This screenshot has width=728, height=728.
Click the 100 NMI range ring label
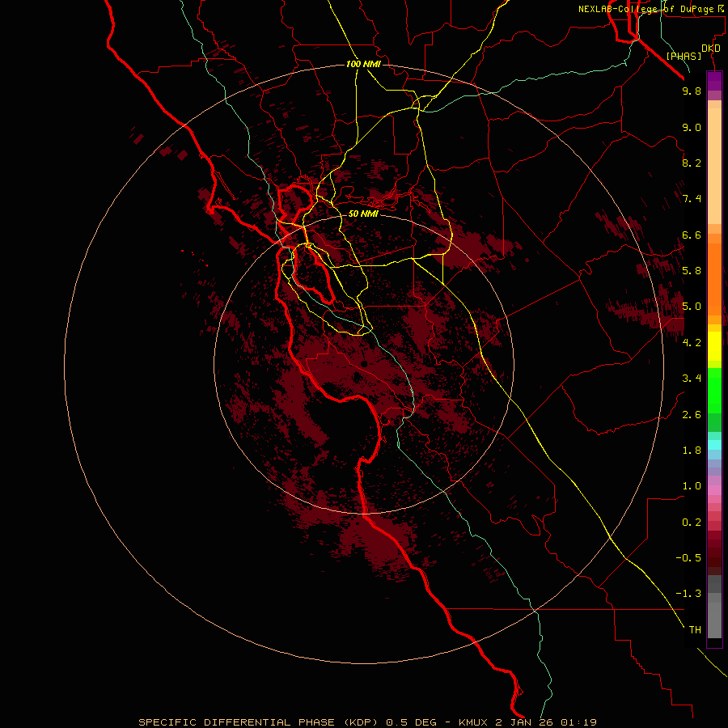pos(363,64)
